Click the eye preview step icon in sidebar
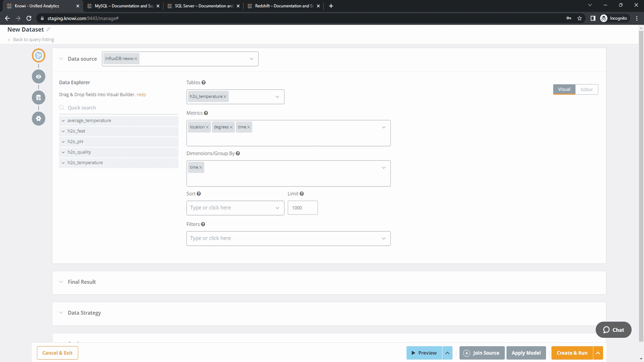 [39, 77]
